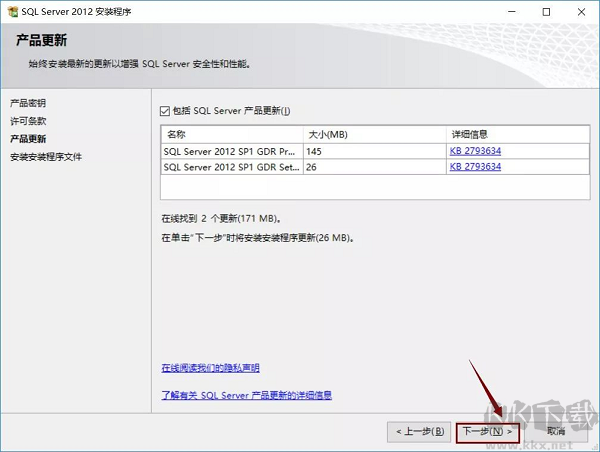The height and width of the screenshot is (452, 600).
Task: Close the SQL Server 2012 安装程序 window
Action: coord(581,12)
